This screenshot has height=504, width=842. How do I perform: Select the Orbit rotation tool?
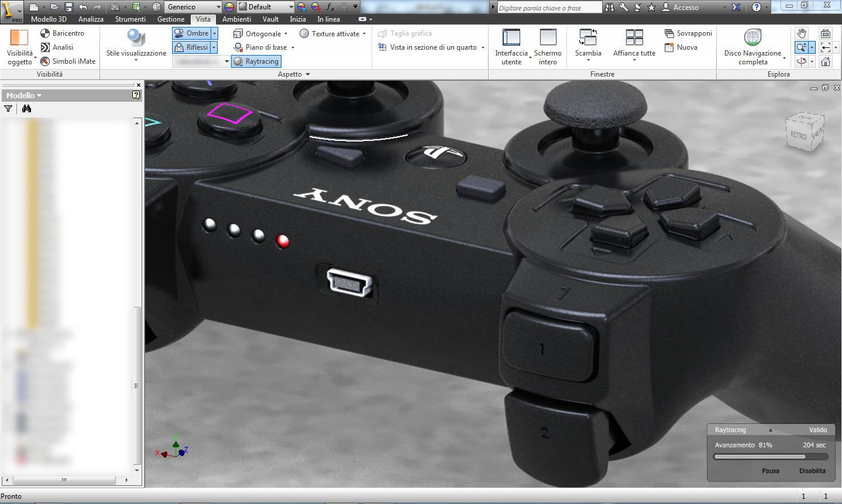coord(802,61)
